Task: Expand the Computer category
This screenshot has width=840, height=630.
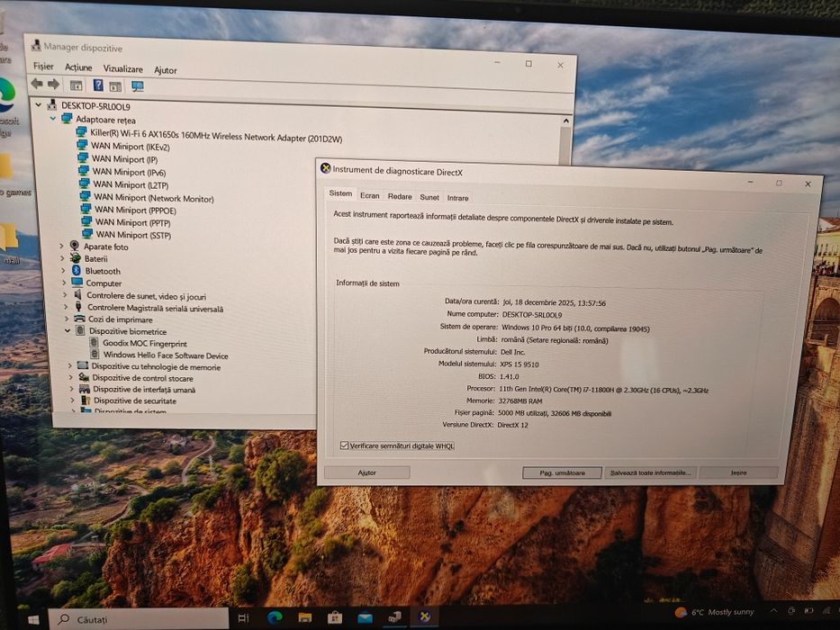Action: click(x=64, y=283)
